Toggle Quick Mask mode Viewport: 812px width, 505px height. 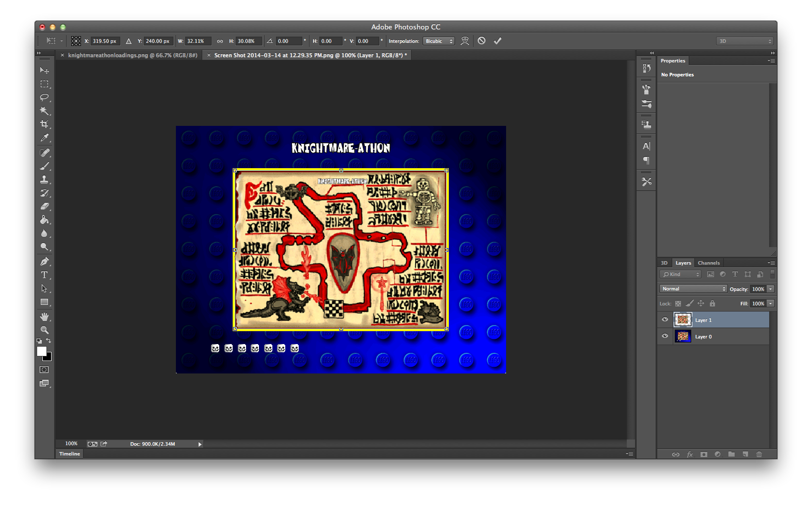coord(44,370)
